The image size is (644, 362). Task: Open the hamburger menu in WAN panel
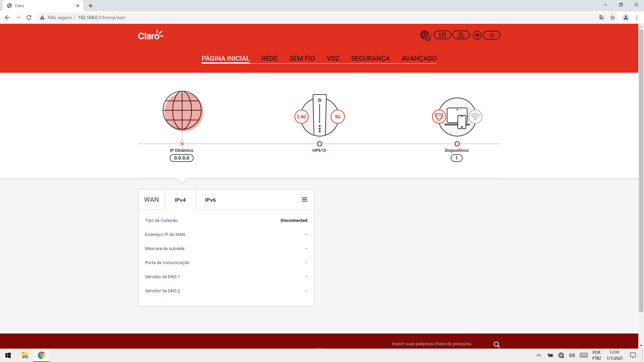pyautogui.click(x=305, y=199)
